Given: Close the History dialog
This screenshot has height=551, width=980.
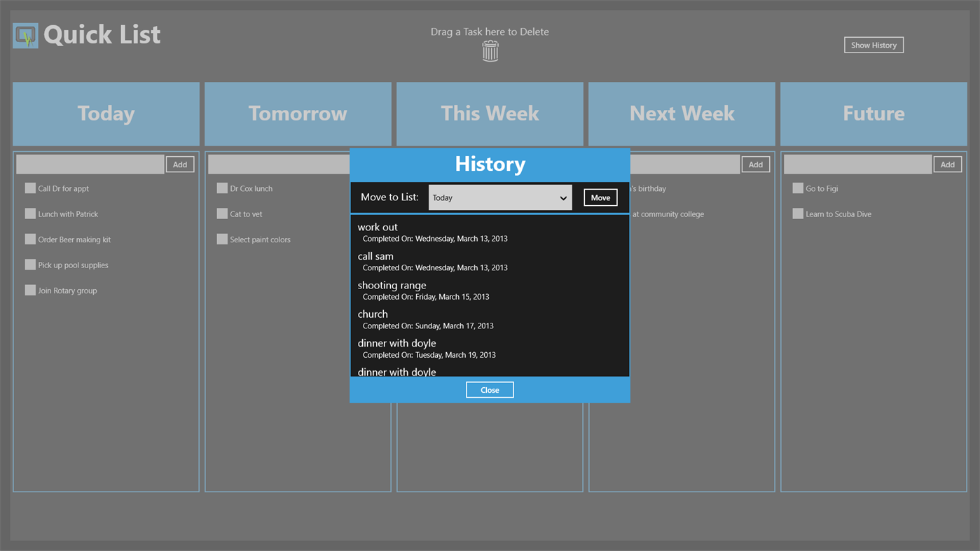Looking at the screenshot, I should [x=490, y=389].
